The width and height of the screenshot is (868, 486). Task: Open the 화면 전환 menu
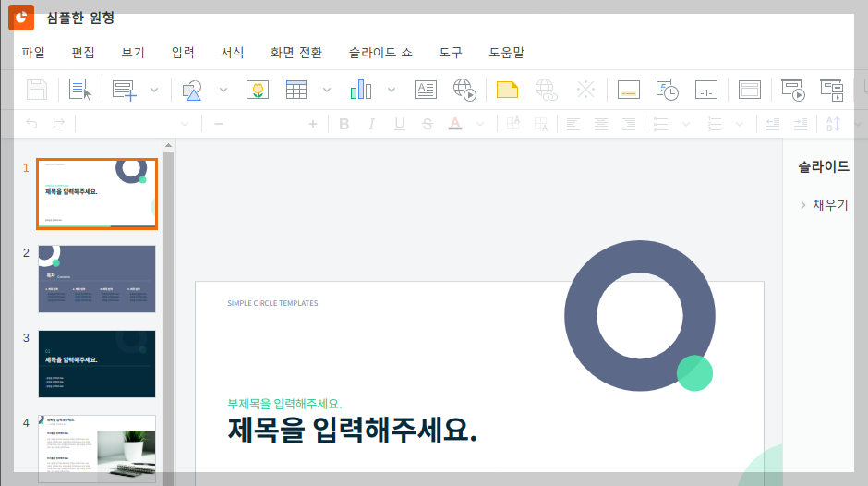296,52
